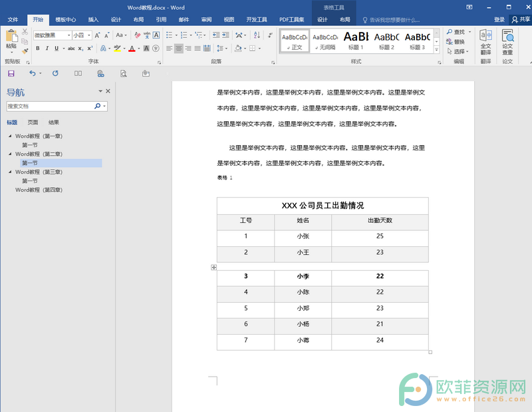Toggle subscript x₂ button
The image size is (532, 412).
click(x=80, y=49)
